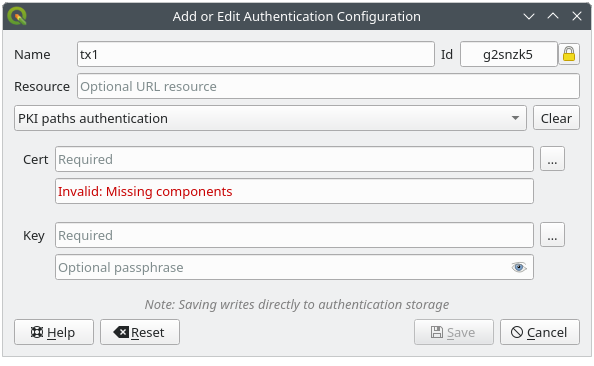Image resolution: width=594 pixels, height=366 pixels.
Task: Click the Reset button
Action: (x=140, y=332)
